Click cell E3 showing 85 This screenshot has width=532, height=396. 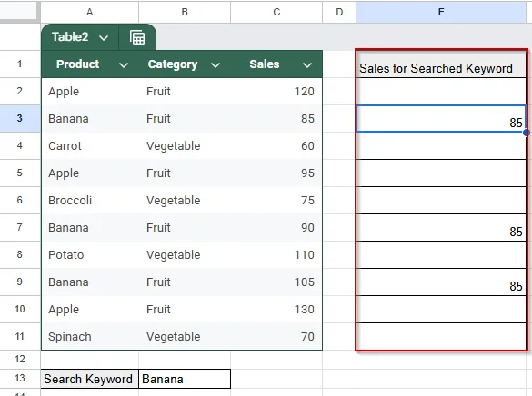pos(441,119)
